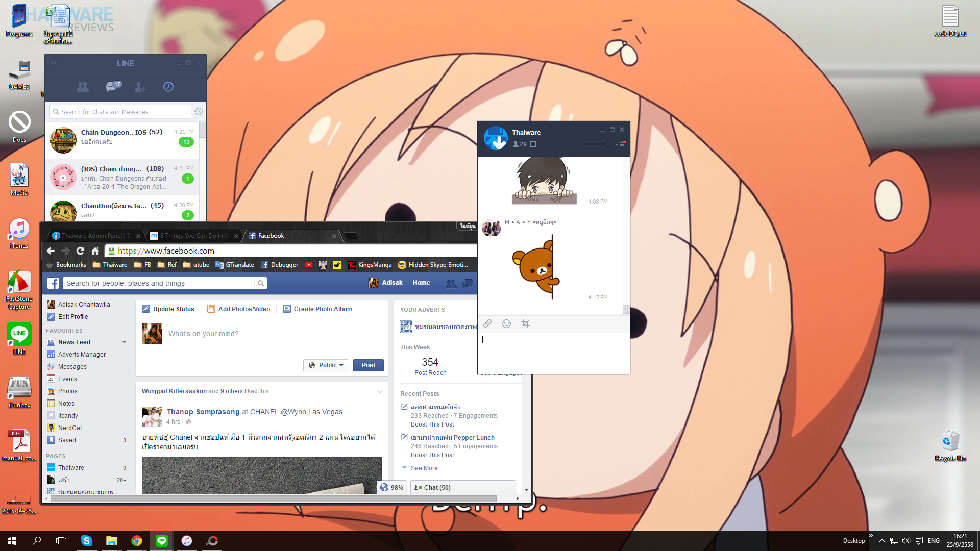Open Skype from the Windows taskbar
Viewport: 980px width, 551px height.
coord(86,541)
